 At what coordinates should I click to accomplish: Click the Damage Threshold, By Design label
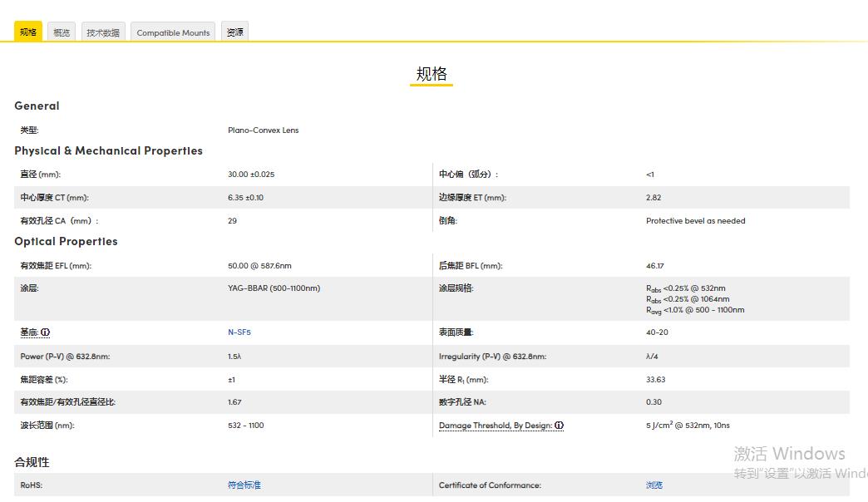coord(495,426)
